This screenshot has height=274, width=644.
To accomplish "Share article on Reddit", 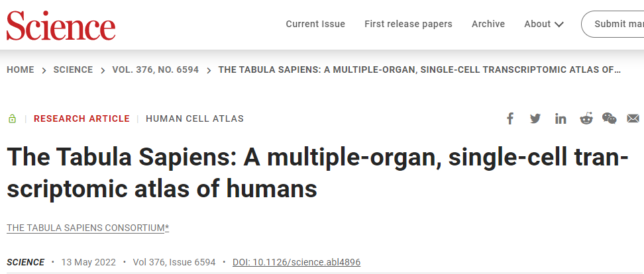I will (x=586, y=119).
